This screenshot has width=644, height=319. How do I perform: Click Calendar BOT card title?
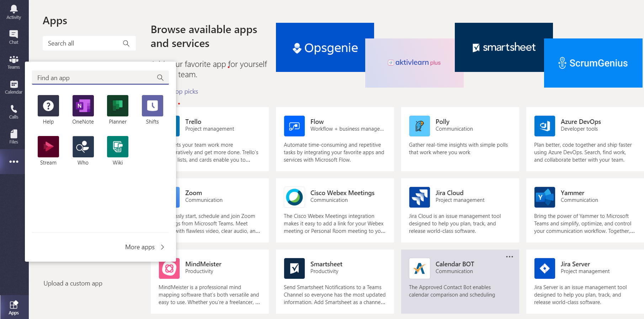455,264
